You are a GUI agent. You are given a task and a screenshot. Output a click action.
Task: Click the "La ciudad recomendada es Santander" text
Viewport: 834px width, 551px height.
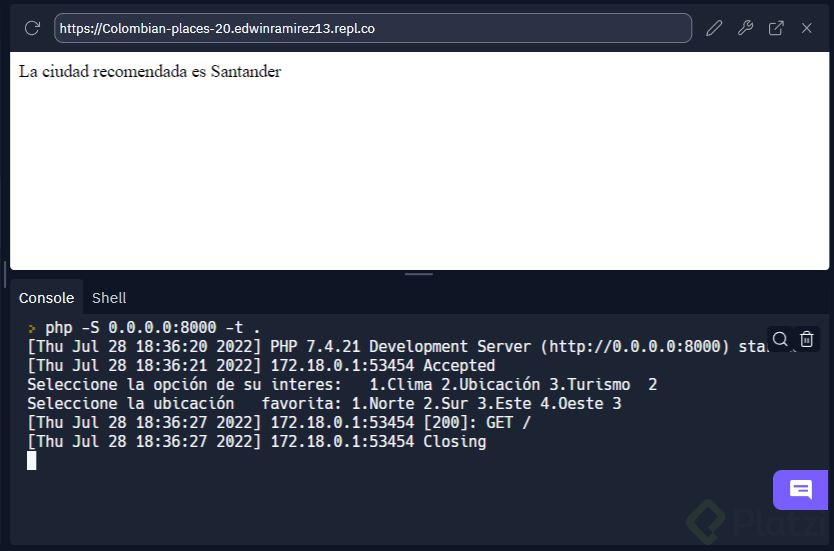[x=150, y=72]
